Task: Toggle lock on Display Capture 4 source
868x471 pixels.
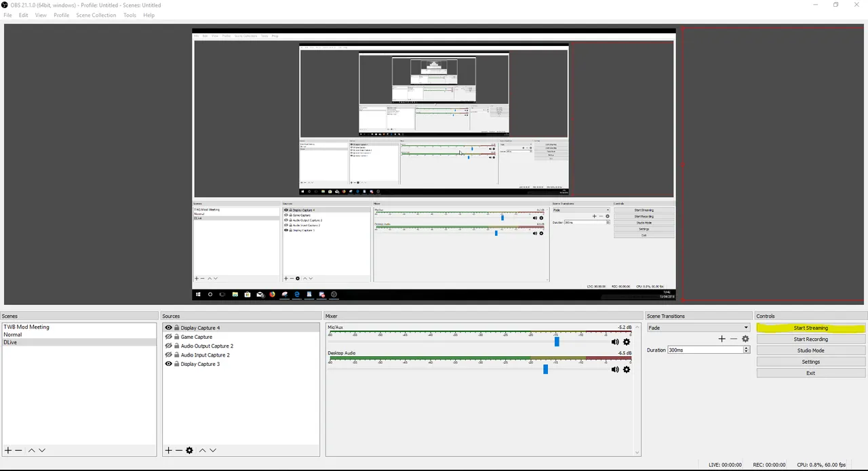Action: 177,327
